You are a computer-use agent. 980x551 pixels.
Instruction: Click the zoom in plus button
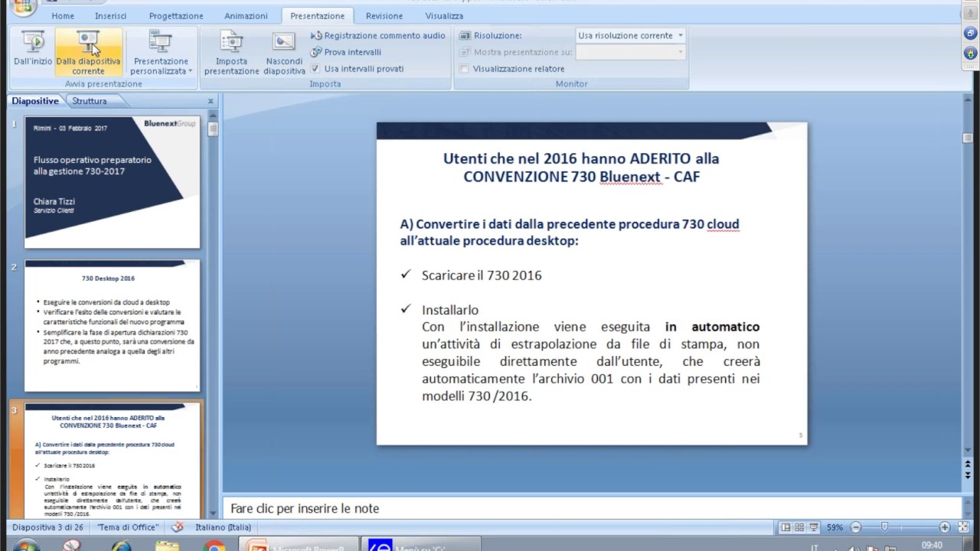(945, 527)
